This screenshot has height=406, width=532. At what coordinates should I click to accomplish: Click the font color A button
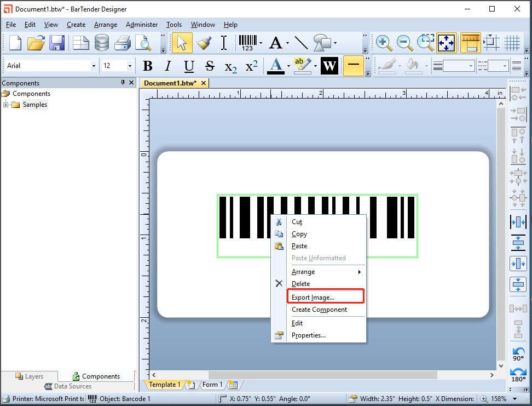276,66
